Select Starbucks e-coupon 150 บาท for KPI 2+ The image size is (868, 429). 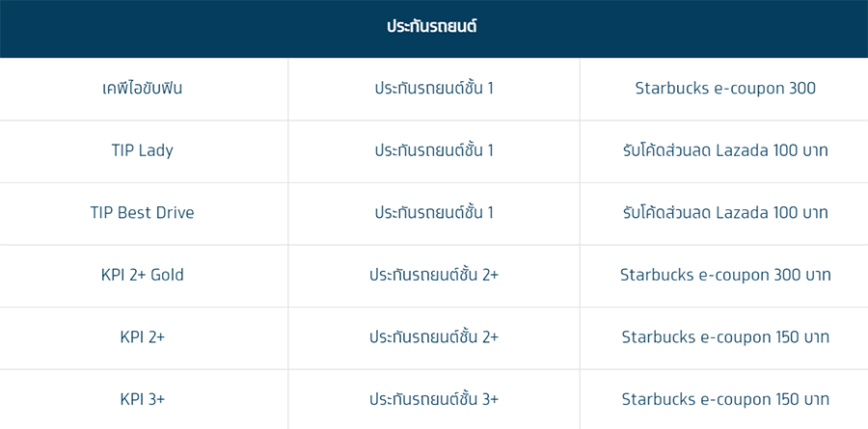(x=725, y=337)
